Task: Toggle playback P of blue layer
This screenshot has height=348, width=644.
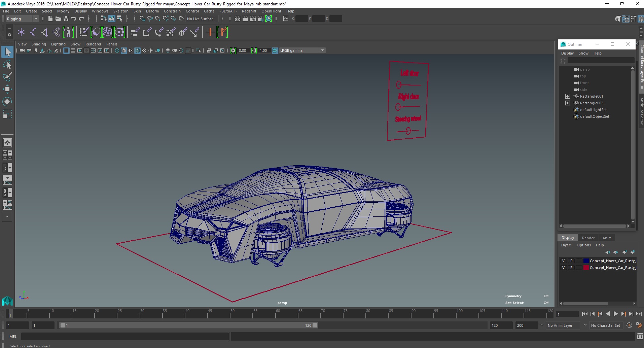Action: click(x=571, y=261)
